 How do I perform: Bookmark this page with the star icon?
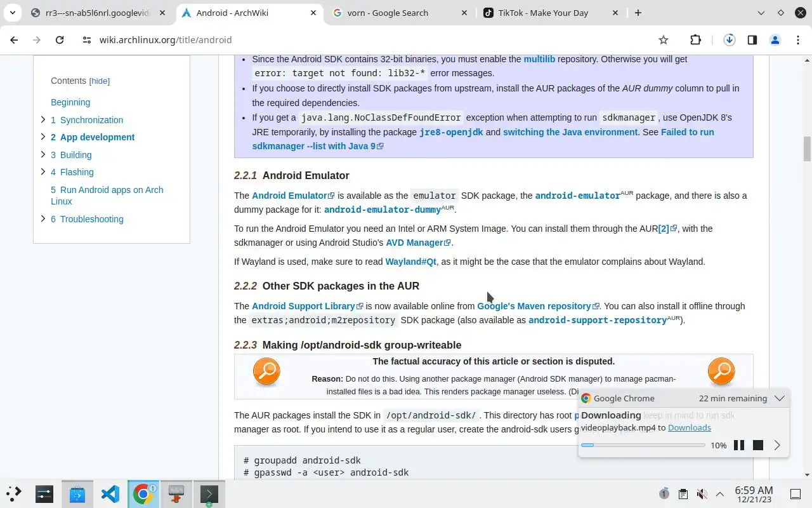[x=664, y=40]
